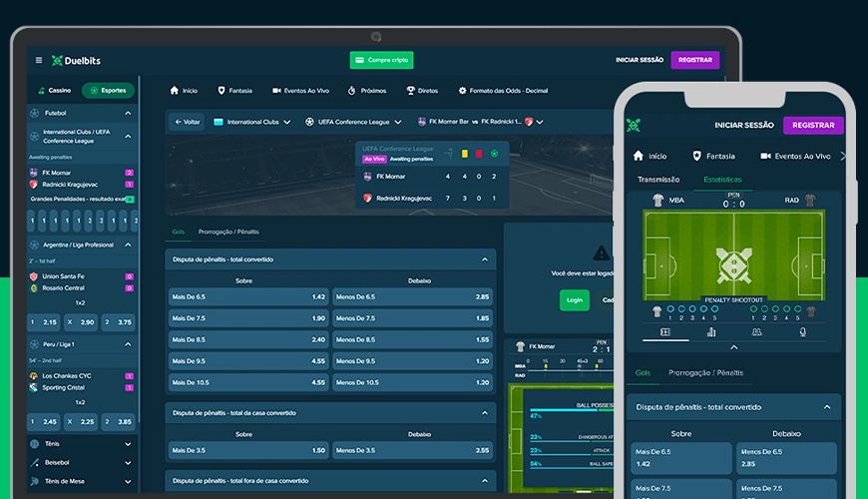Bet on Mais De 6.5 at 1.42 on laptop
This screenshot has height=499, width=868.
pos(248,296)
